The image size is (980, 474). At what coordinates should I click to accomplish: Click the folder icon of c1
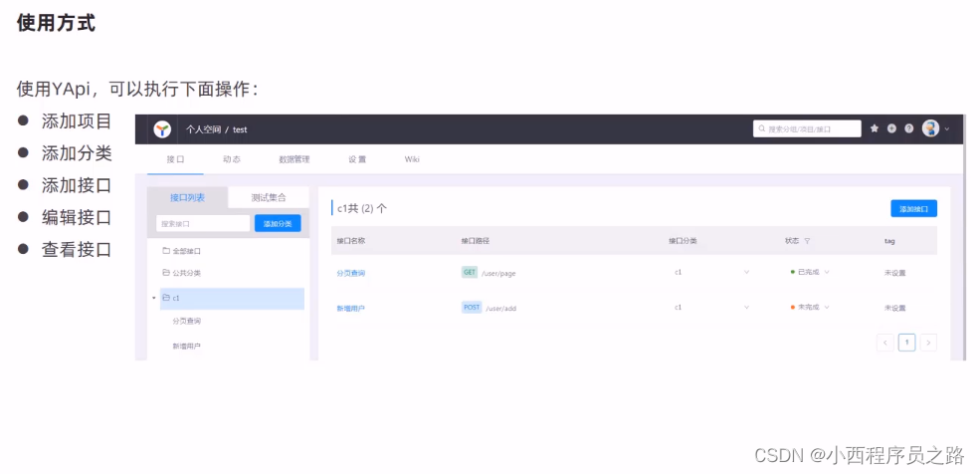click(166, 299)
